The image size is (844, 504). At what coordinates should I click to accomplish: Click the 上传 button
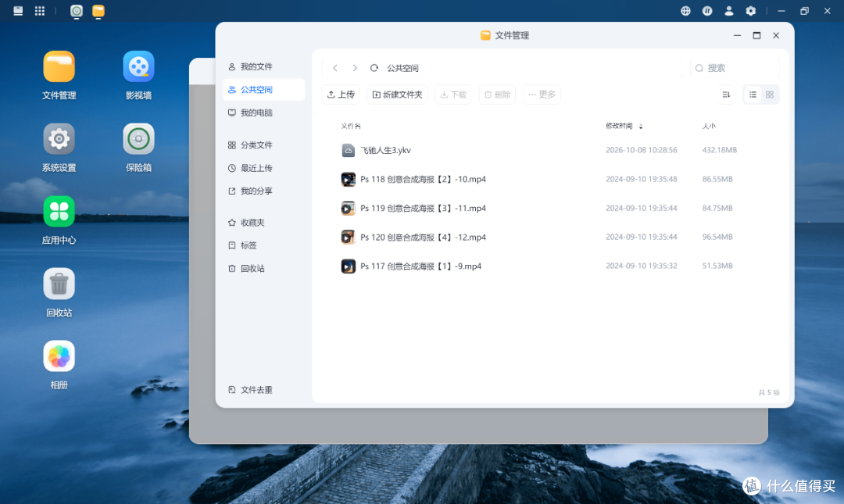pos(341,95)
